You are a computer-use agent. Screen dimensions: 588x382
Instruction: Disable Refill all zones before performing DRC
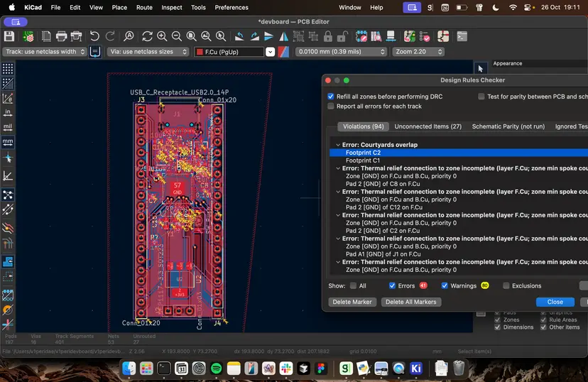(331, 97)
